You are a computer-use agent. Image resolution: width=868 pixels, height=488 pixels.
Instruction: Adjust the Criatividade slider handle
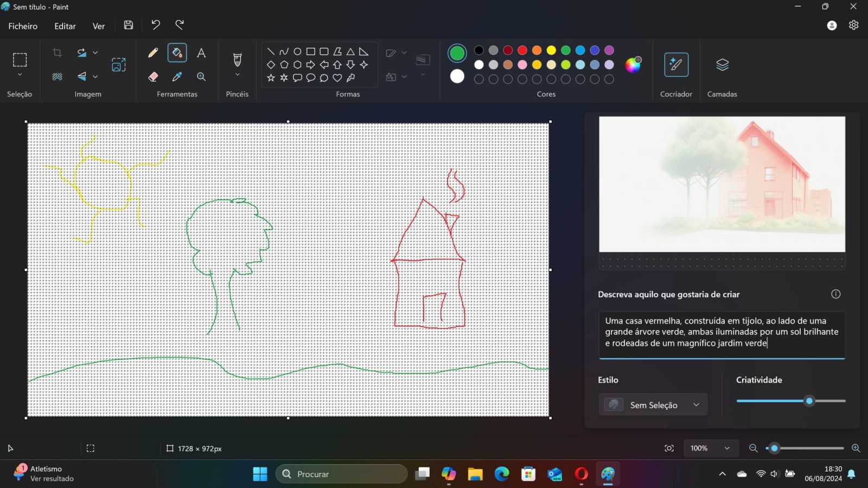click(809, 401)
